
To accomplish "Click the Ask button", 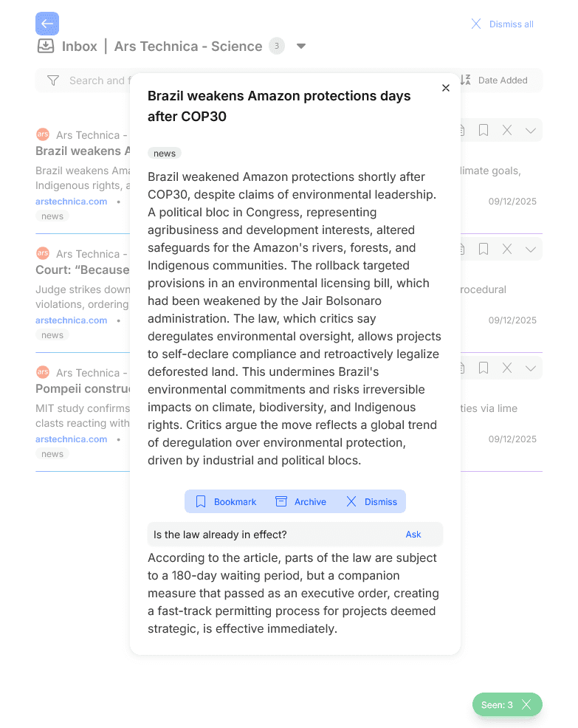I will coord(413,535).
